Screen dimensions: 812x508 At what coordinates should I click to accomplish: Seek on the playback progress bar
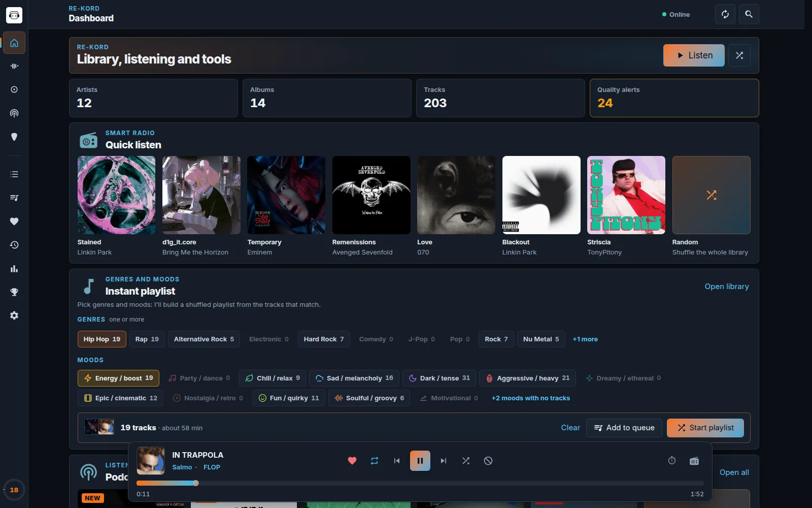[x=420, y=483]
